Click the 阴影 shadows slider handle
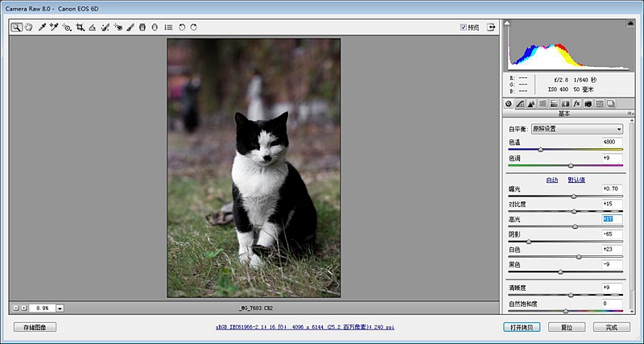This screenshot has width=644, height=344. click(x=529, y=242)
